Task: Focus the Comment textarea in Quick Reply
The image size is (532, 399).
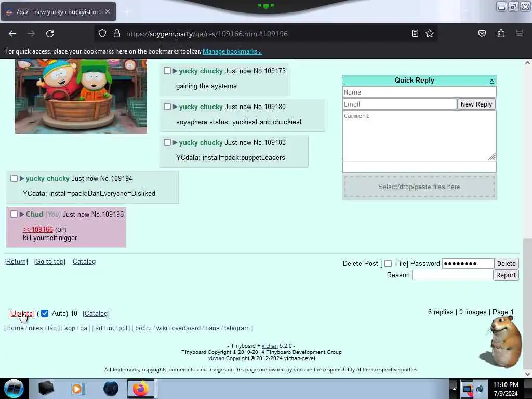Action: point(419,136)
